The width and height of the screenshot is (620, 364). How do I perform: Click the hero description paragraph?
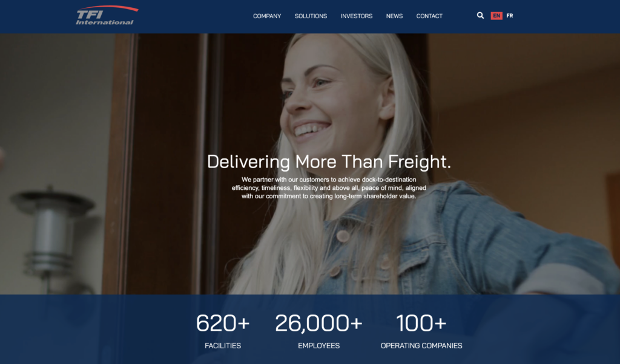pyautogui.click(x=329, y=188)
